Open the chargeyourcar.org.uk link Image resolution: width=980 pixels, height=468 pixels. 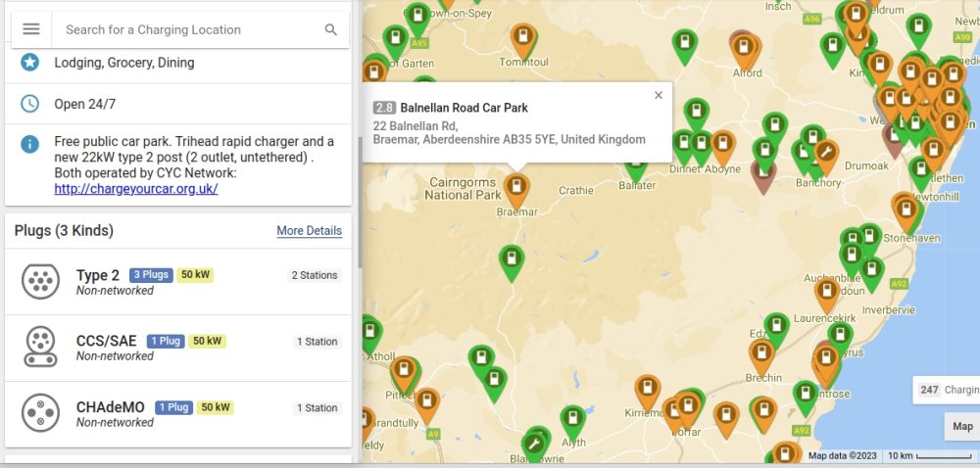coord(136,188)
